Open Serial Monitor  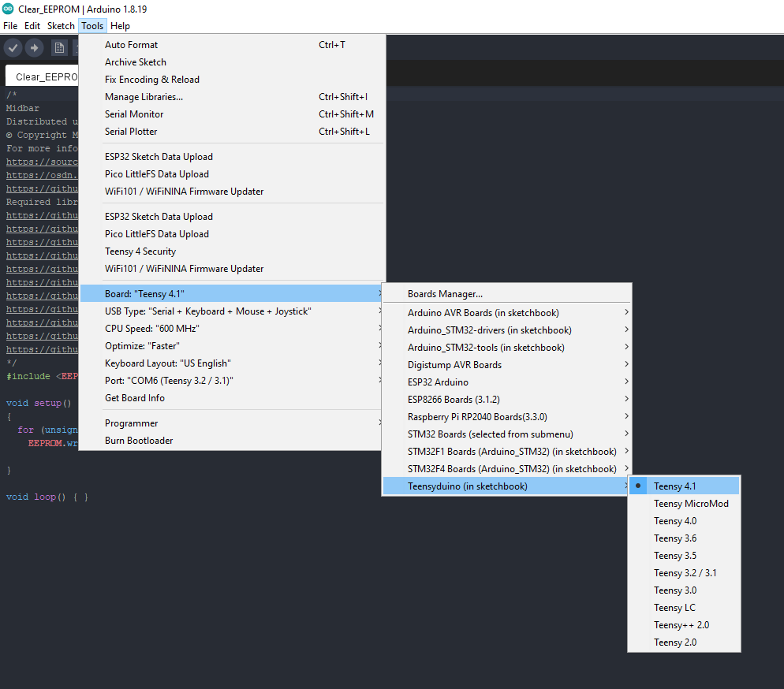(x=233, y=114)
